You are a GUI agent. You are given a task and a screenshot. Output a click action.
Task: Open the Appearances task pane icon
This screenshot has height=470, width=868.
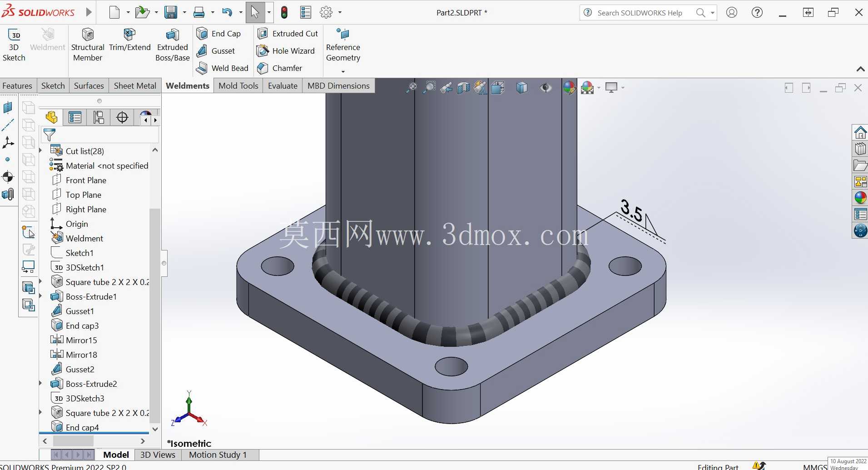point(860,198)
